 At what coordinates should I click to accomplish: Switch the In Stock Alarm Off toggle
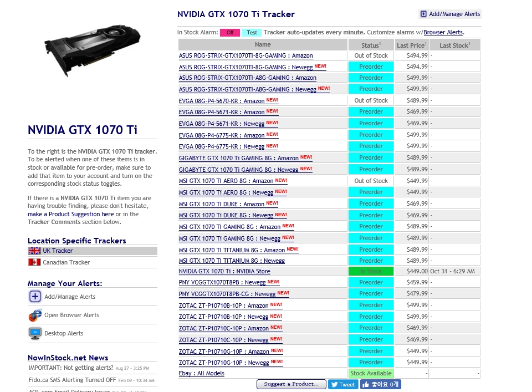click(x=230, y=32)
